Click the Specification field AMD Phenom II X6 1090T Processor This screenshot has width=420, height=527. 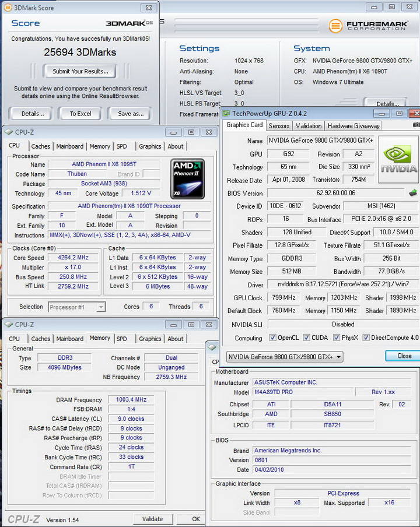coord(129,206)
